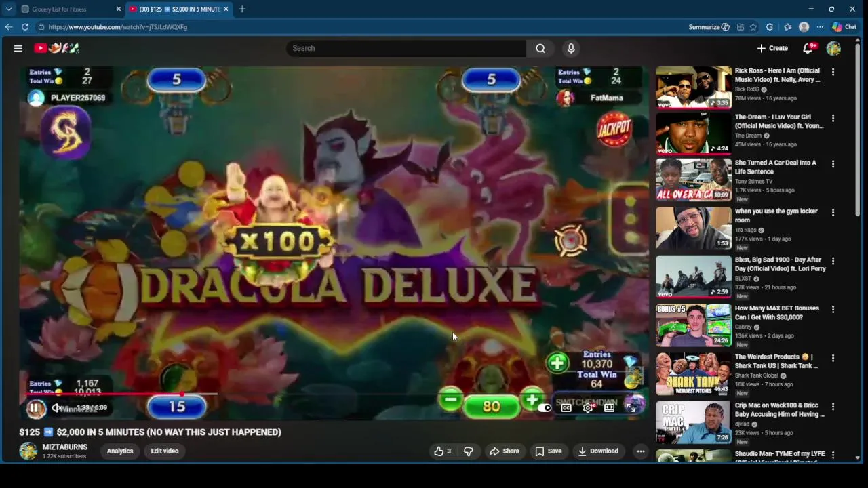Focus the YouTube search field

pos(406,48)
